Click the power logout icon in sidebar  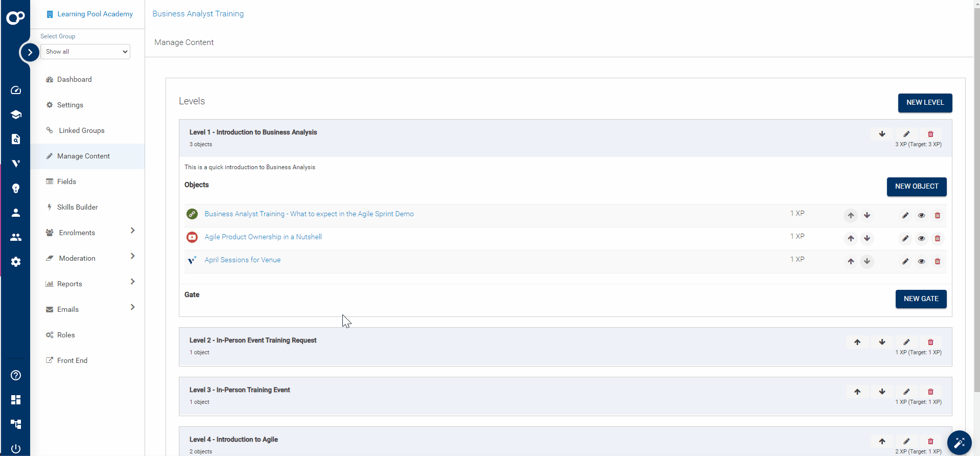[16, 448]
